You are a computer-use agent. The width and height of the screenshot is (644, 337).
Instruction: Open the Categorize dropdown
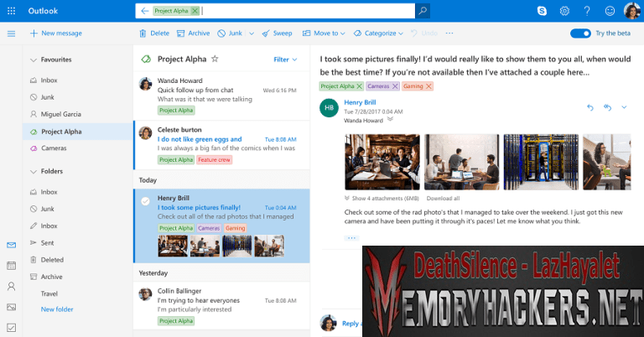[x=378, y=34]
